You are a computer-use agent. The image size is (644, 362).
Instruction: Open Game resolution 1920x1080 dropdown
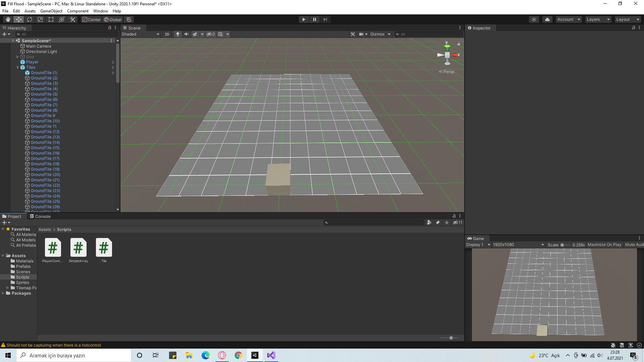point(518,245)
